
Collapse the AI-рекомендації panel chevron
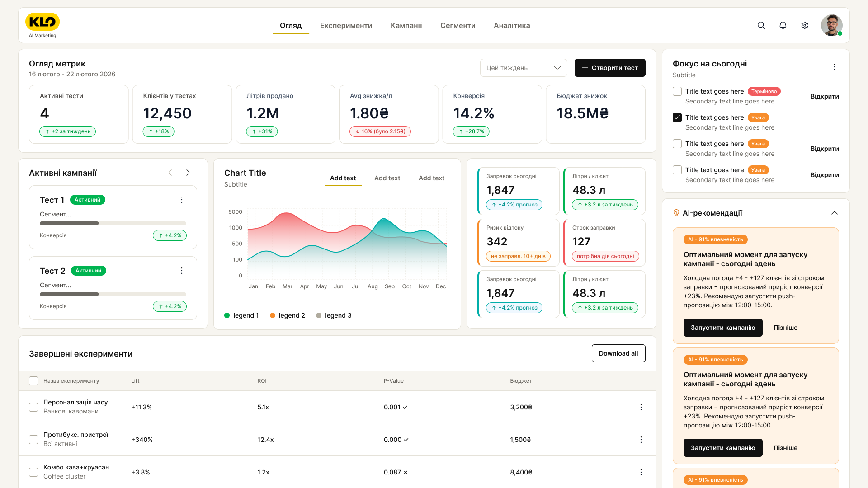coord(835,213)
